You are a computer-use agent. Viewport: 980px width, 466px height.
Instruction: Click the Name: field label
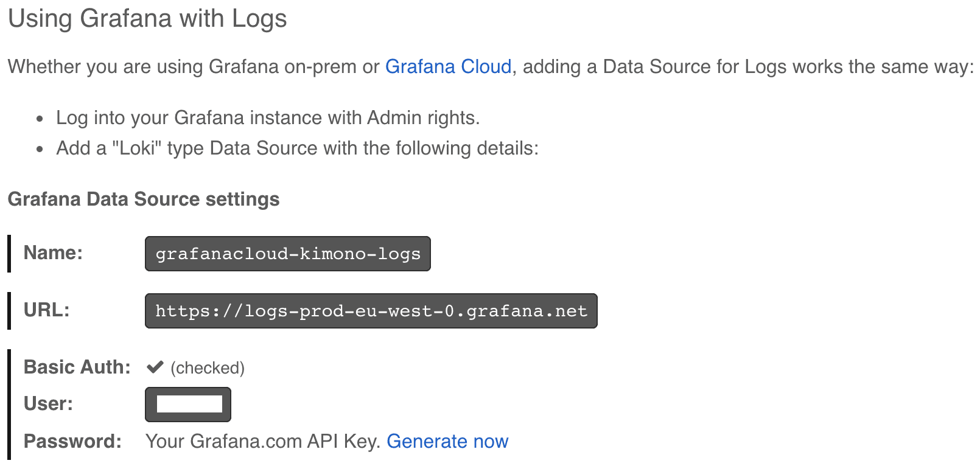coord(53,252)
